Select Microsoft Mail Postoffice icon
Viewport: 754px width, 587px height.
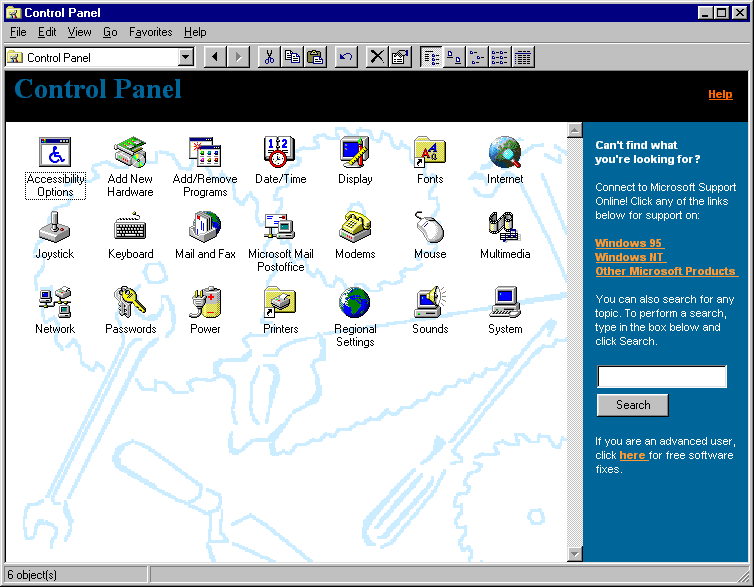pyautogui.click(x=280, y=227)
